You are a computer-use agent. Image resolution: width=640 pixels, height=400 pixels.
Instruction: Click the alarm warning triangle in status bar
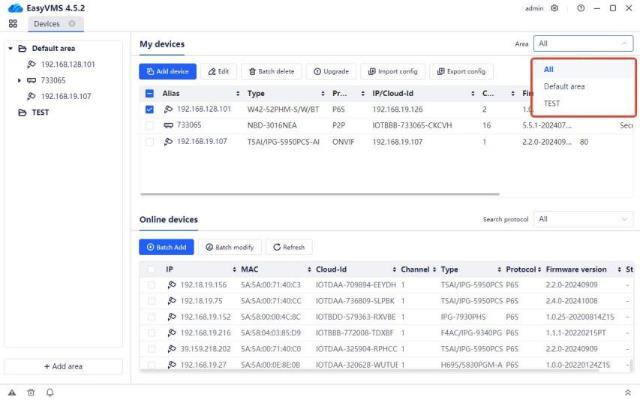[13, 392]
